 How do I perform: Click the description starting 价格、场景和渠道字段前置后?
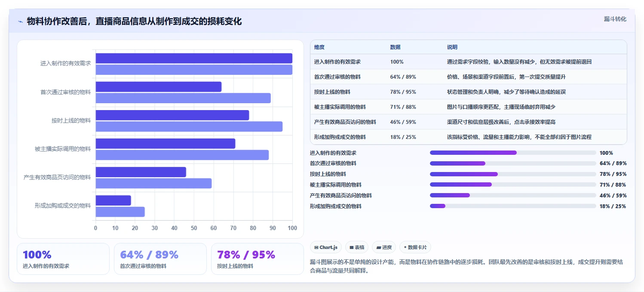pos(506,77)
